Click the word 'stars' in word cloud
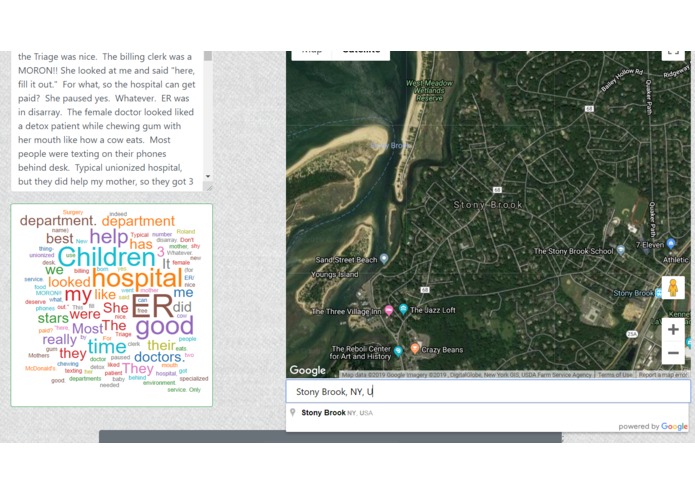Viewport: 695px width, 494px height. tap(53, 318)
